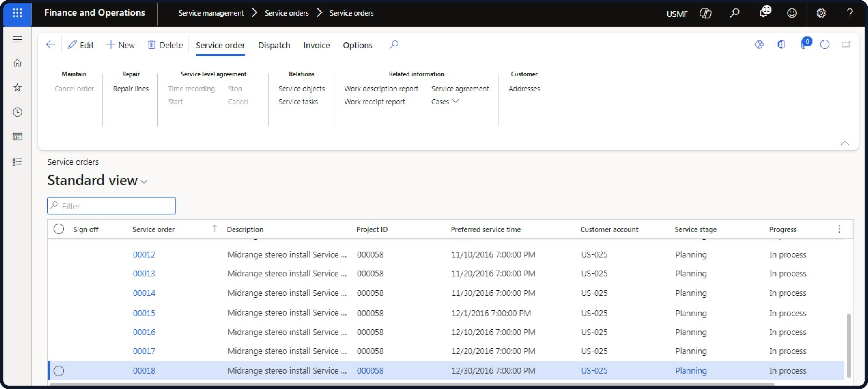Create New service order

121,45
